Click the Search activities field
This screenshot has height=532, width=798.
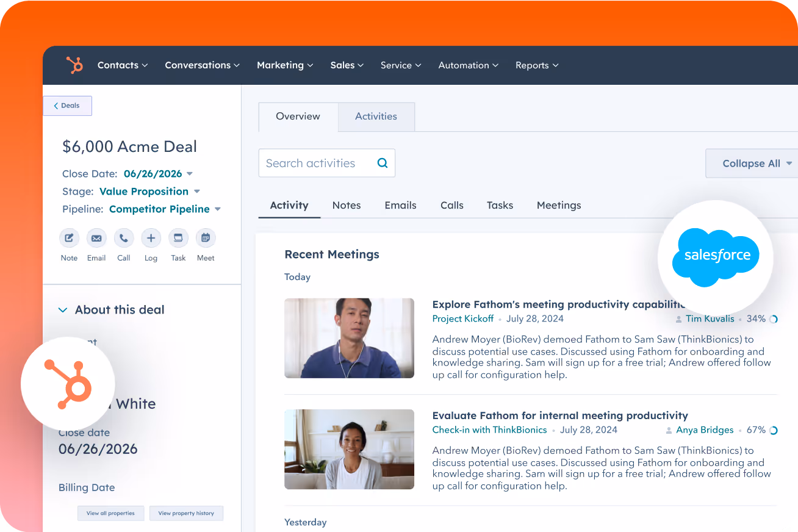coord(327,163)
